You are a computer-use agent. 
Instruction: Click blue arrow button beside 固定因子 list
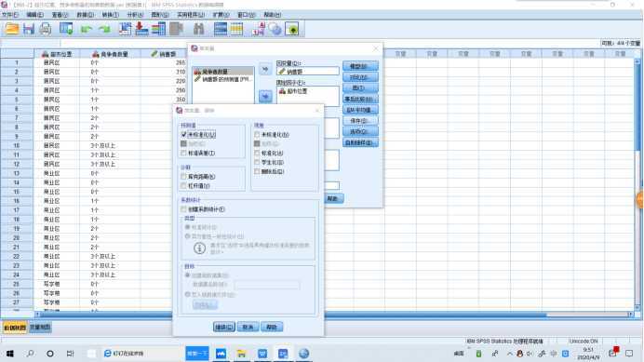(265, 97)
